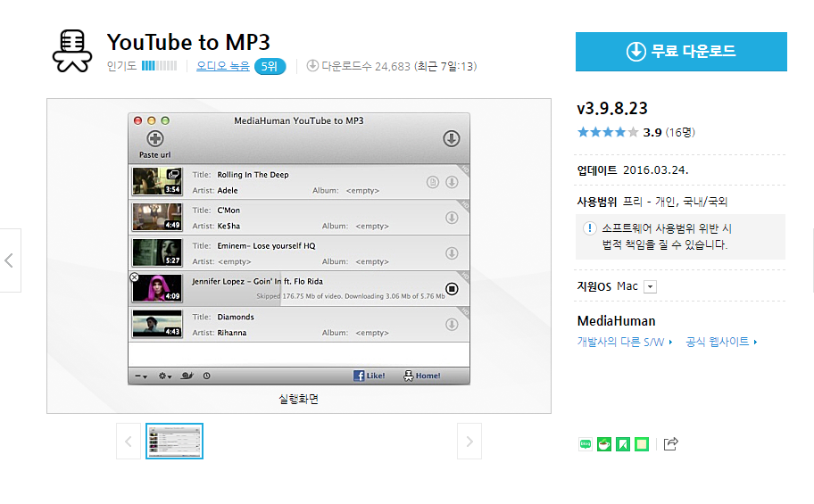Click the Paste url plus icon
The image size is (814, 504).
(x=154, y=138)
